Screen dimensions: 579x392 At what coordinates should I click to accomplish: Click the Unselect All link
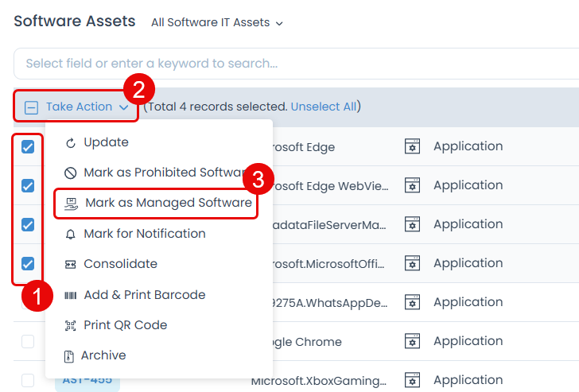324,107
